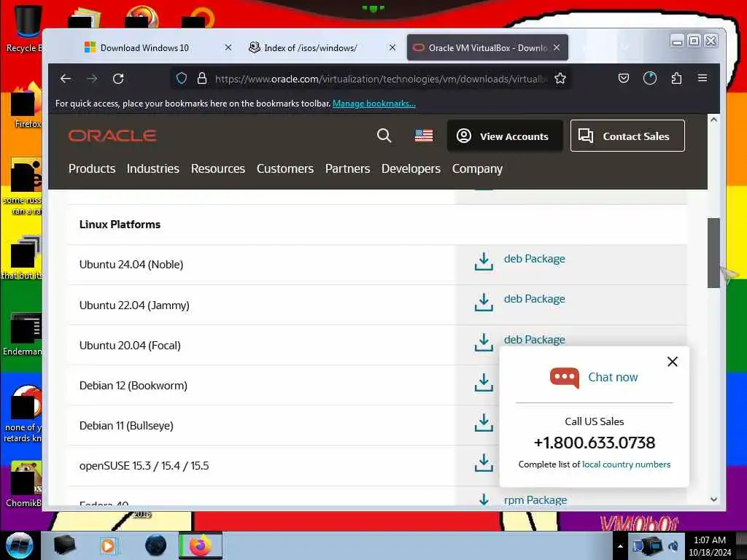
Task: Click the red chat bubble icon
Action: tap(565, 378)
